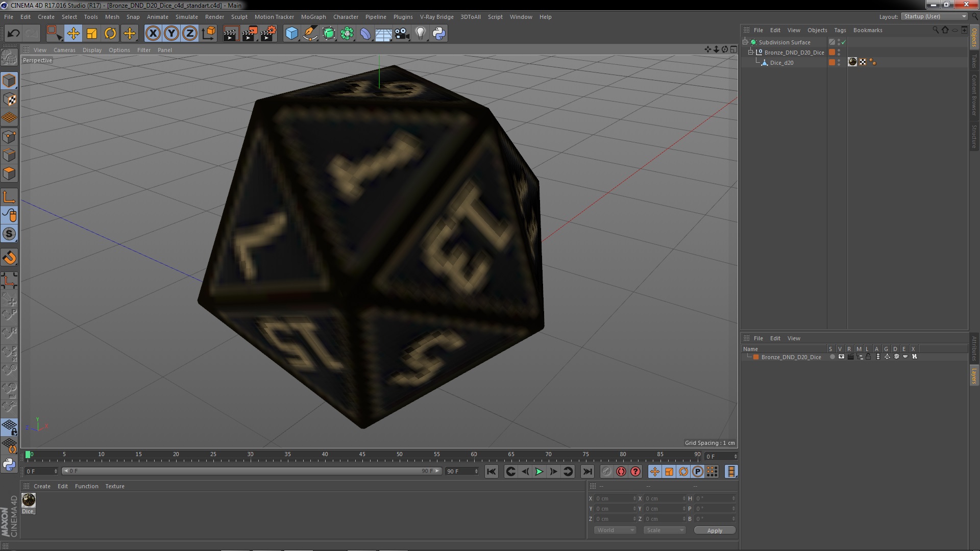Click the layer color swatch of Bronze_DND_D20_Dice
This screenshot has height=551, width=980.
[756, 357]
